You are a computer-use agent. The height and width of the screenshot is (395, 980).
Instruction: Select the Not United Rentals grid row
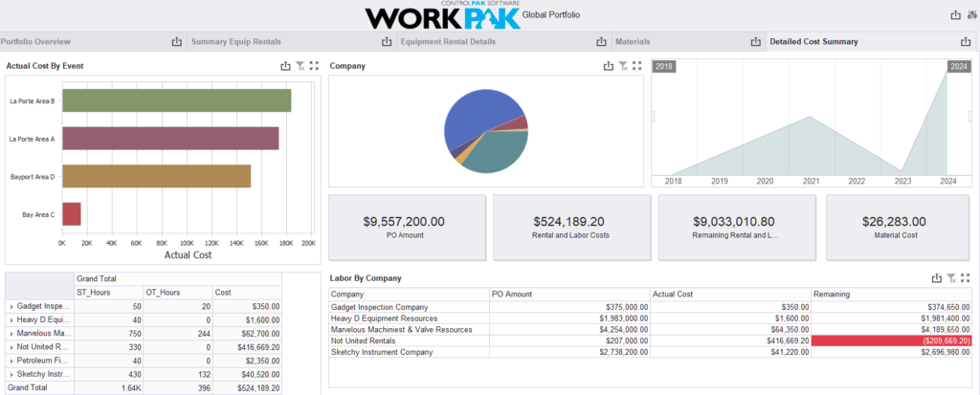click(651, 340)
